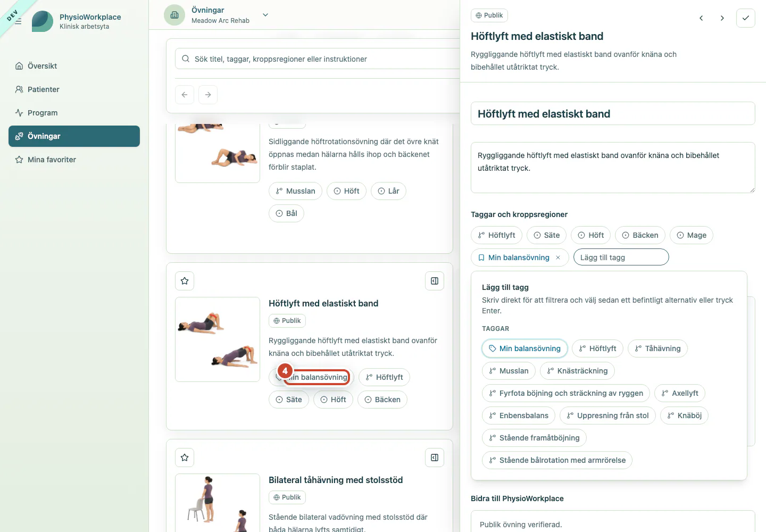The image size is (766, 532).
Task: Add the Stående framåtböjning tag
Action: 534,438
